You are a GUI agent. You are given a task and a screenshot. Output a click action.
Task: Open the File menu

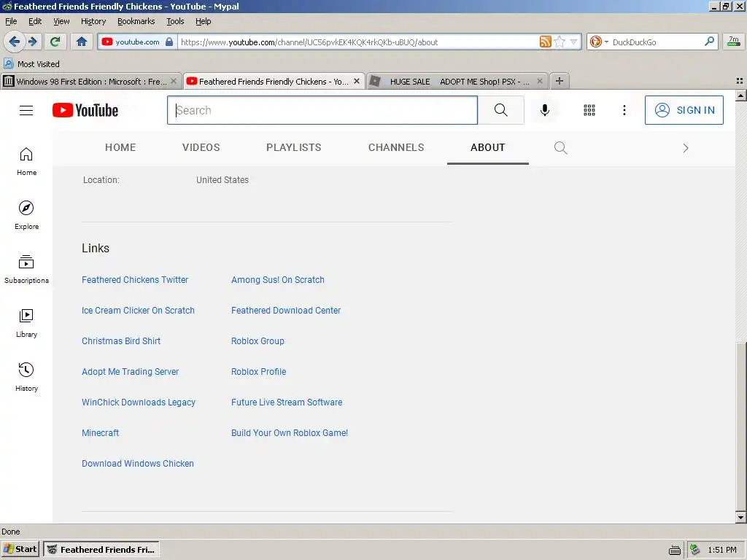tap(11, 21)
